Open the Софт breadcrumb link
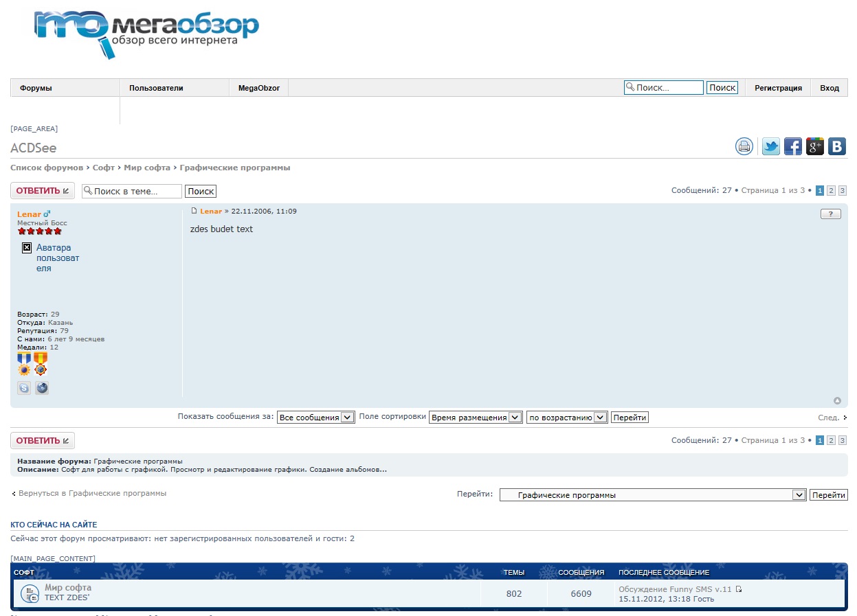This screenshot has height=616, width=857. point(104,168)
